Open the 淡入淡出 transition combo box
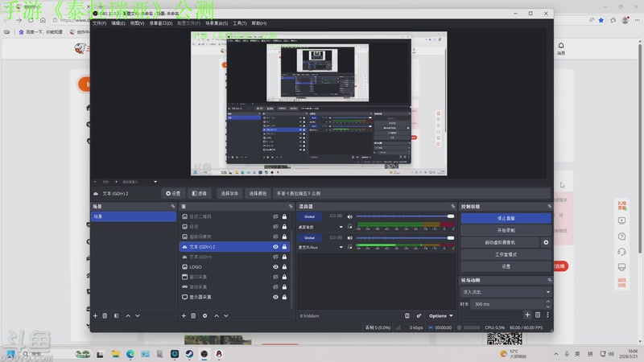 [506, 292]
